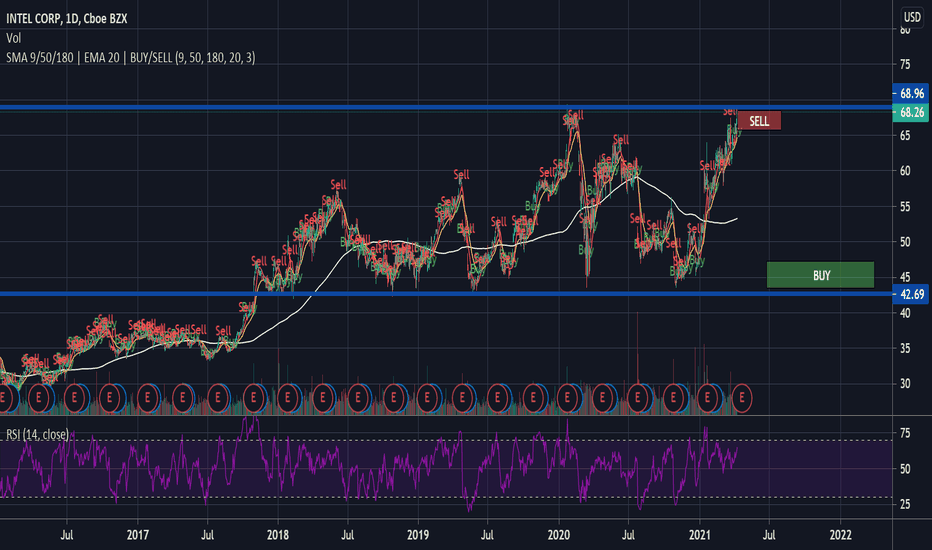The width and height of the screenshot is (932, 550).
Task: Click the 68.96 resistance price label
Action: tap(911, 93)
